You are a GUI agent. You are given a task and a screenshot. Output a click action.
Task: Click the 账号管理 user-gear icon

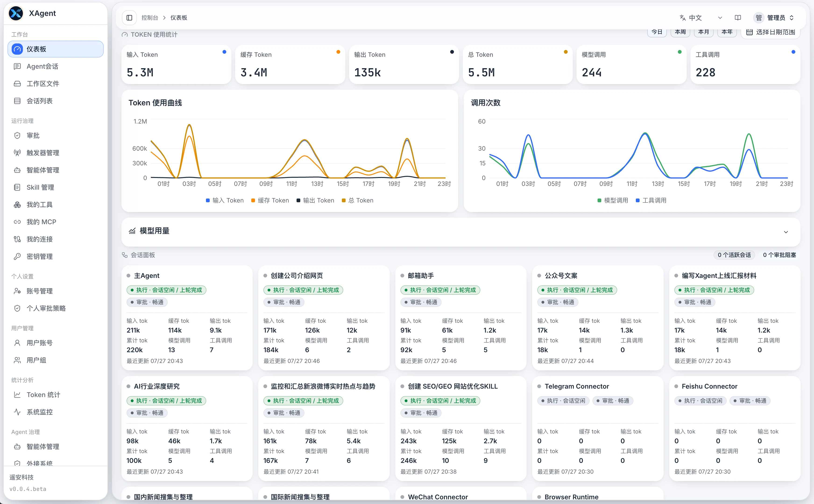click(17, 291)
